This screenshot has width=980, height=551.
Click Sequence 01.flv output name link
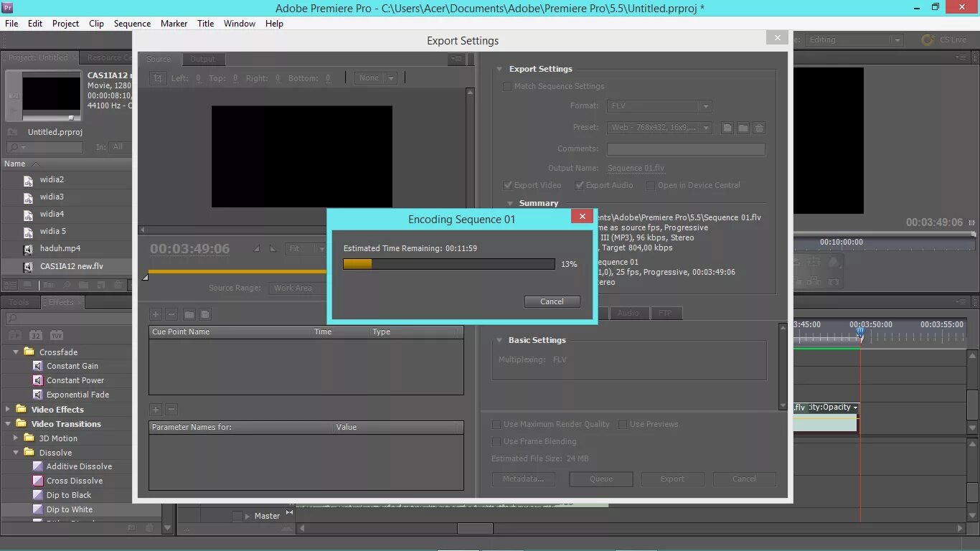(636, 169)
